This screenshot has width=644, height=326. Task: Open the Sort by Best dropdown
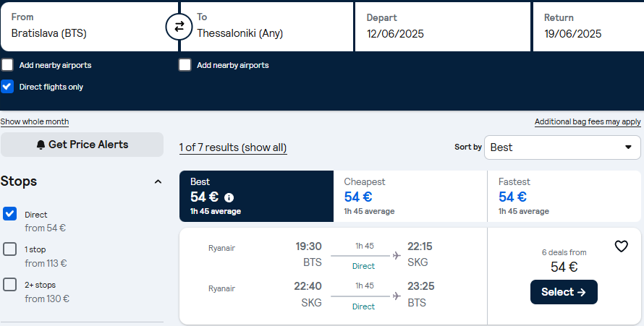[562, 147]
